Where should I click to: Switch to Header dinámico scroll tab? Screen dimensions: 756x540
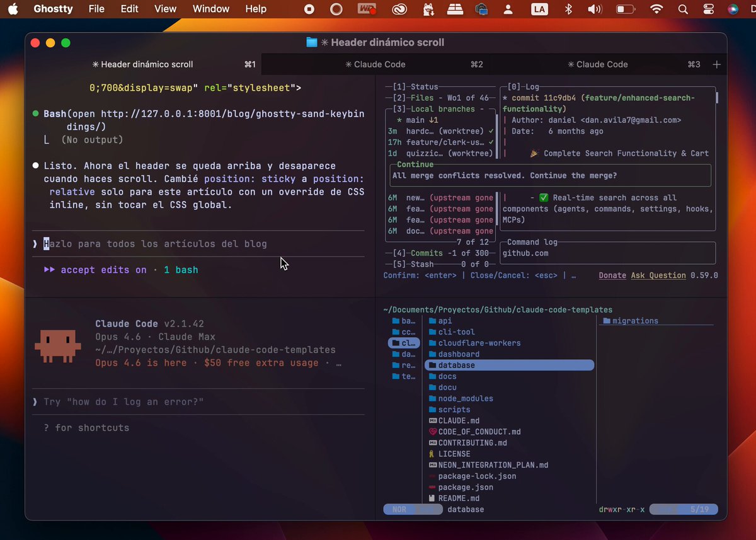coord(143,64)
